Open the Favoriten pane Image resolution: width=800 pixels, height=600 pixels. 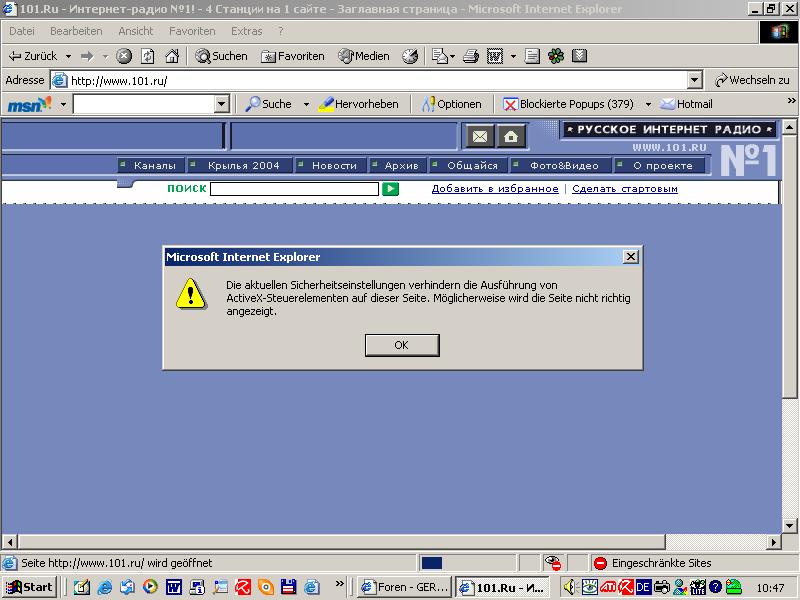click(293, 56)
